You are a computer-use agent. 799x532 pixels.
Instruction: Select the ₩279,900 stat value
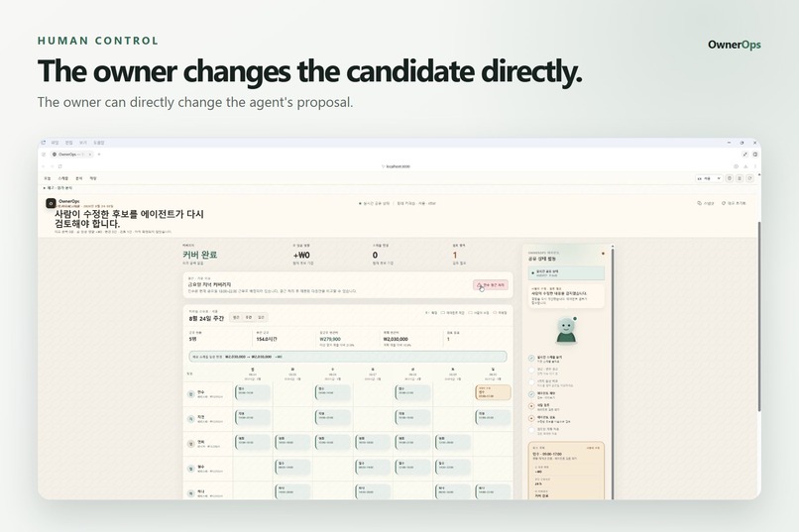click(x=330, y=339)
